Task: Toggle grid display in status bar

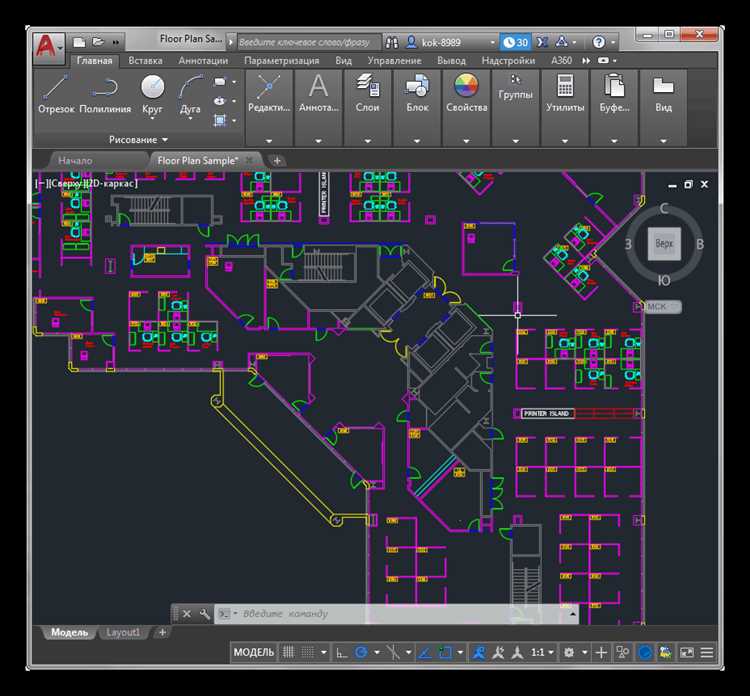Action: coord(289,653)
